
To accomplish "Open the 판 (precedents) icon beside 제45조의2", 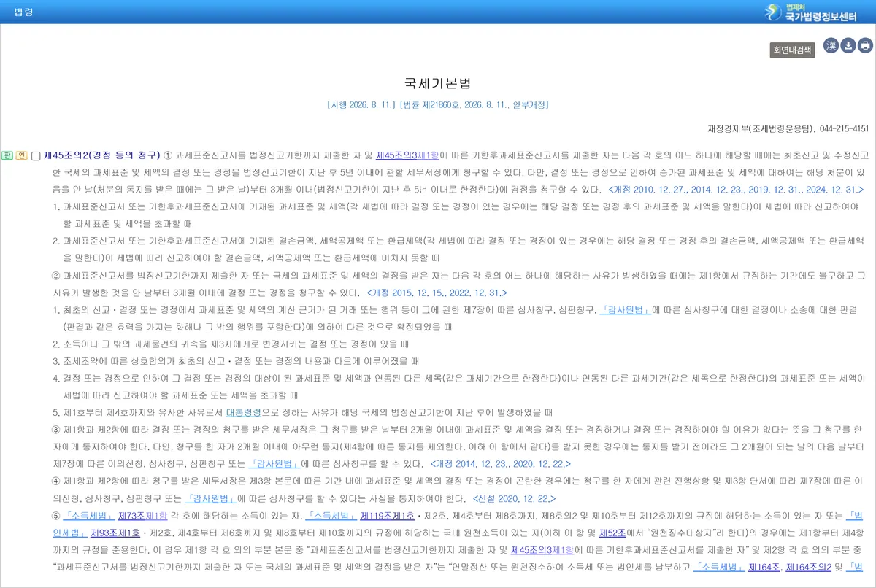I will point(7,155).
